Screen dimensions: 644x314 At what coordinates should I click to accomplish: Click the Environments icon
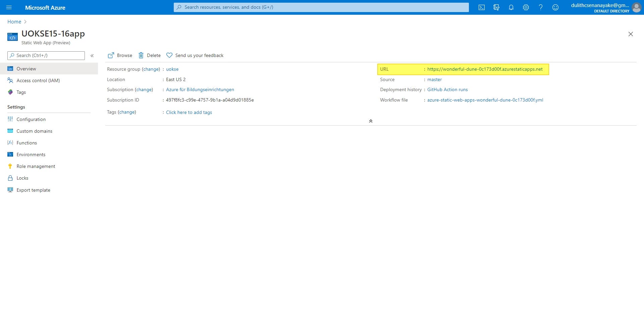pos(10,154)
